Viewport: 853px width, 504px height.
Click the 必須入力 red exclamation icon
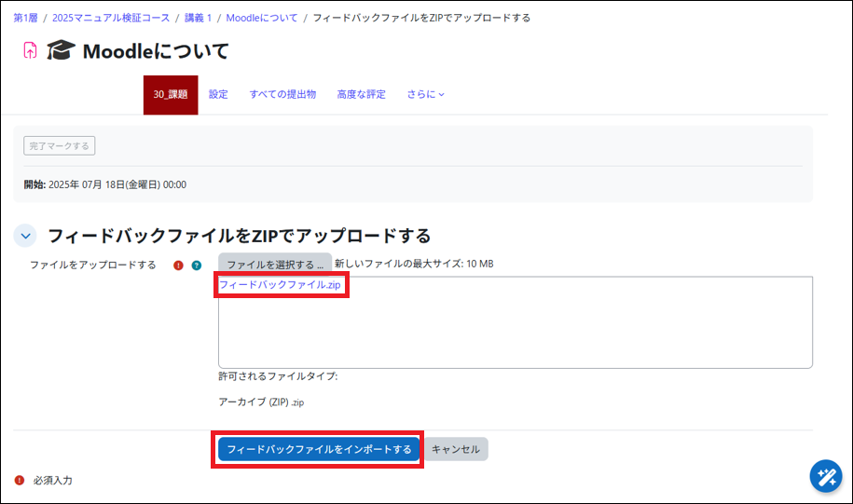[x=20, y=480]
